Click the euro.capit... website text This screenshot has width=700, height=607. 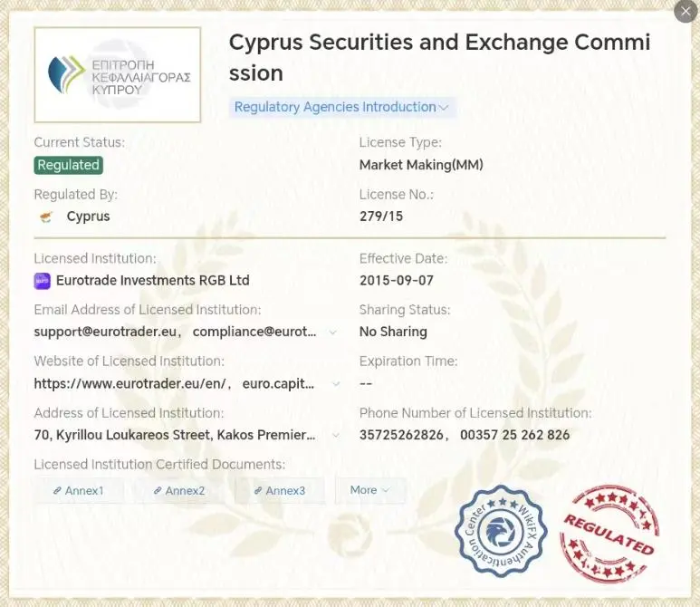(x=278, y=383)
